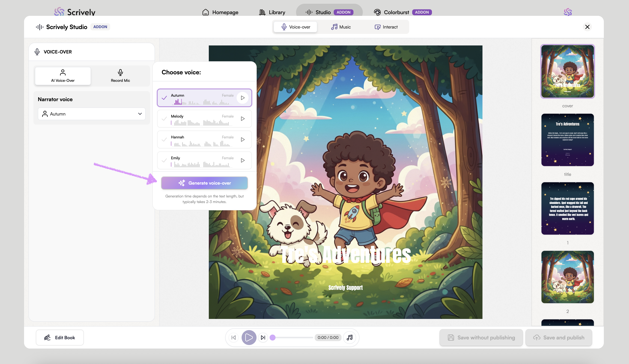Click the music note icon by timer
Viewport: 629px width, 364px height.
pyautogui.click(x=349, y=338)
